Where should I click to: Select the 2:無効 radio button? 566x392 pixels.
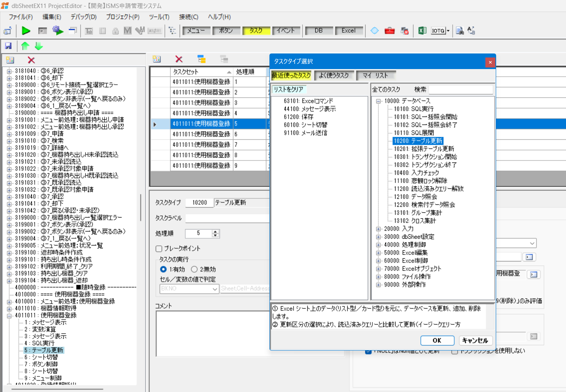tap(194, 269)
